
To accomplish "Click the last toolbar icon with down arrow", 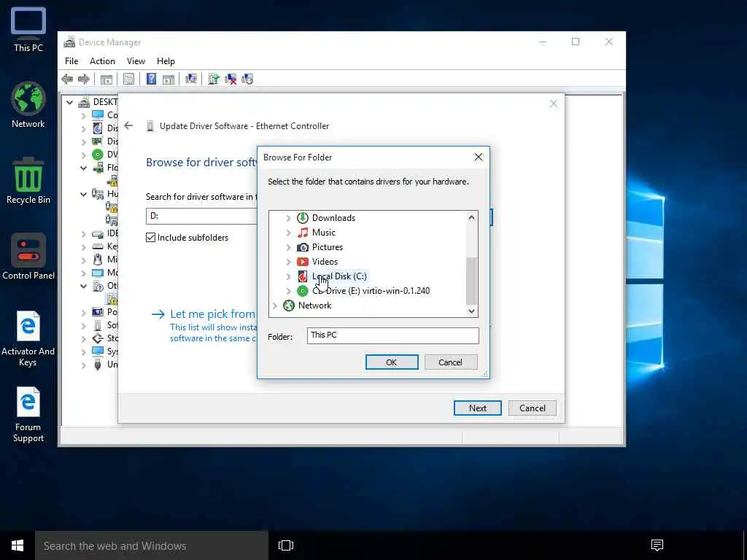I will pos(247,79).
